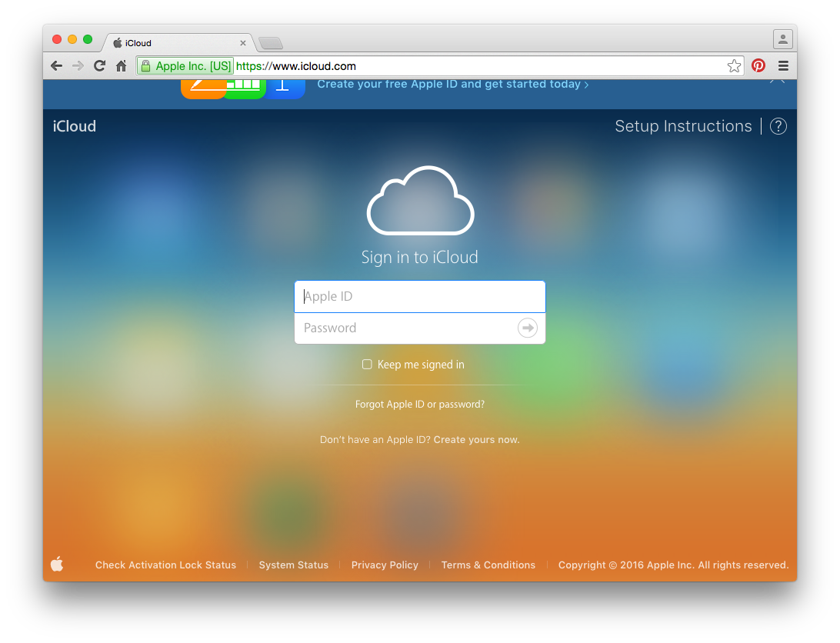Open Privacy Policy footer link
Screen dimensions: 840x643
[x=385, y=565]
